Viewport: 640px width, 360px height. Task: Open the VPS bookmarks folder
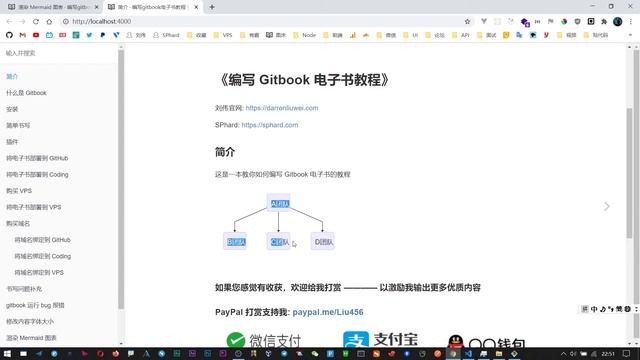(223, 35)
